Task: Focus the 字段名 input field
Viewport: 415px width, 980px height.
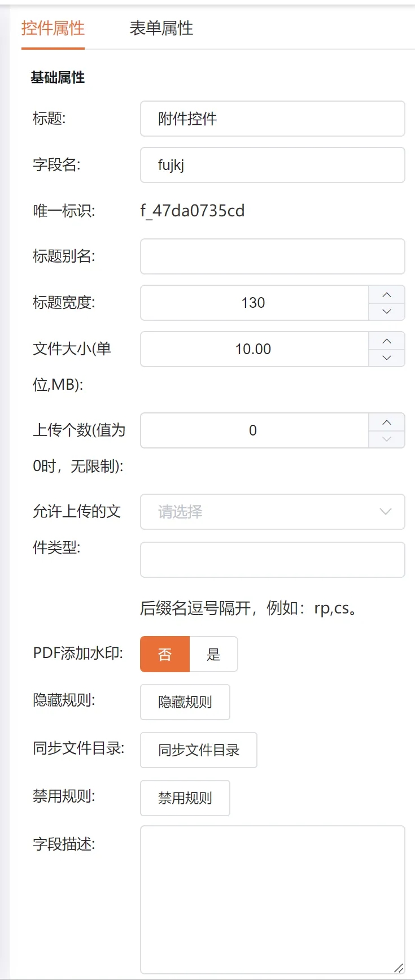Action: point(272,165)
